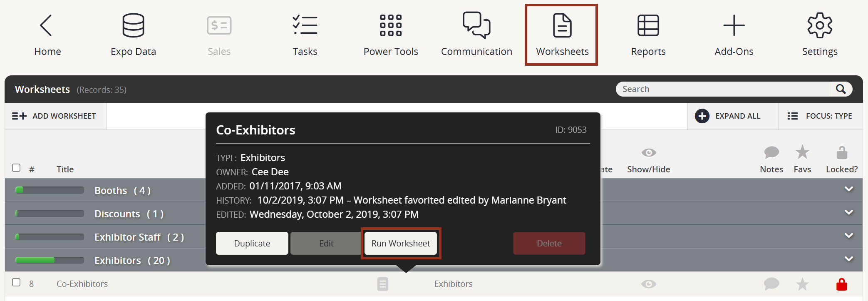The image size is (868, 301).
Task: Open the Reports table icon
Action: point(648,25)
